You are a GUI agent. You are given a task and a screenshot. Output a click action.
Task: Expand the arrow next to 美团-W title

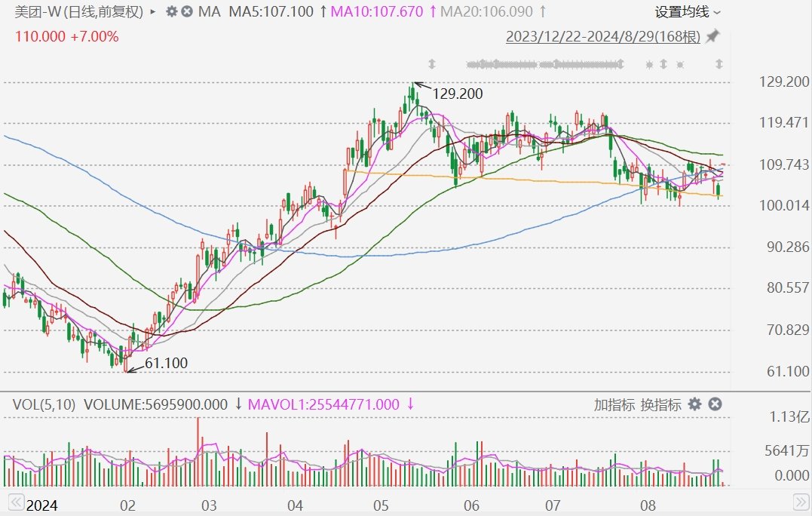(154, 12)
